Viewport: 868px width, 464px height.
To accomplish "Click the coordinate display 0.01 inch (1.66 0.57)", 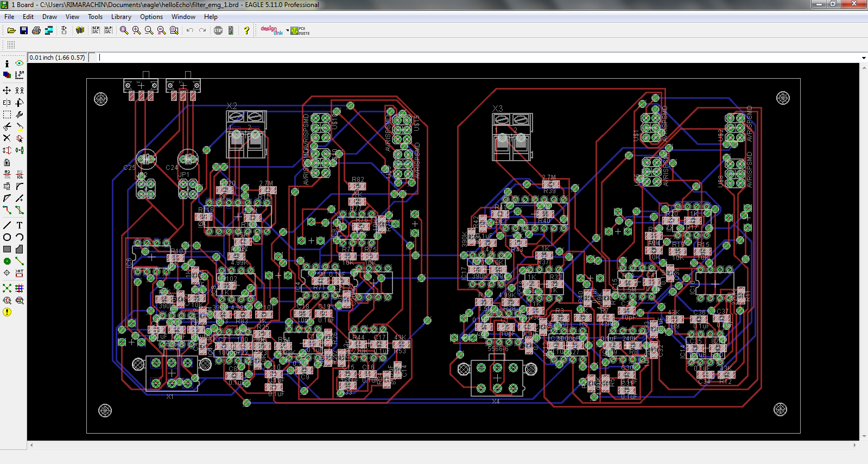I will click(x=57, y=58).
